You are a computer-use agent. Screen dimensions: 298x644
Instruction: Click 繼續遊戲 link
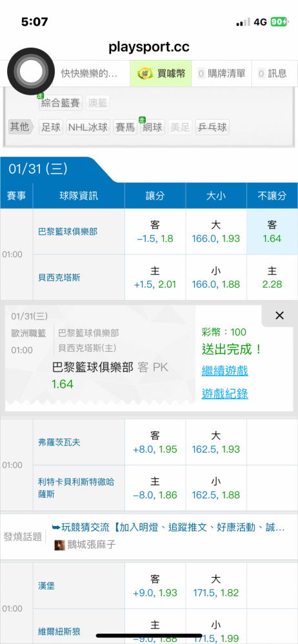tap(225, 371)
